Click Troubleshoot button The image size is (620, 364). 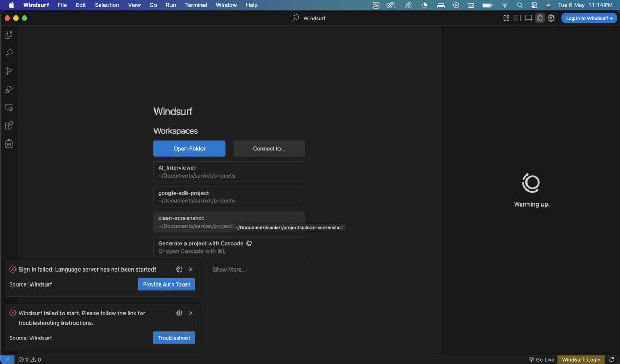(x=174, y=338)
